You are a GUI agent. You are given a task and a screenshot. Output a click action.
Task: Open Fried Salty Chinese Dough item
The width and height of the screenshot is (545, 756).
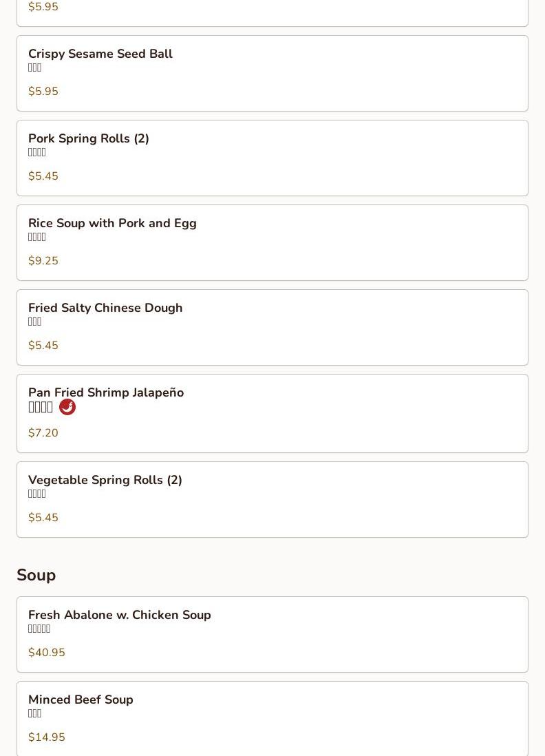point(105,308)
